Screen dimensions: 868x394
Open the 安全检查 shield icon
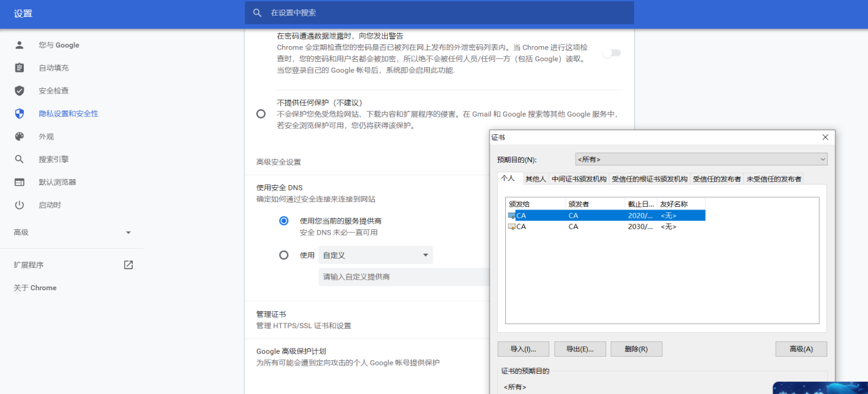point(19,91)
